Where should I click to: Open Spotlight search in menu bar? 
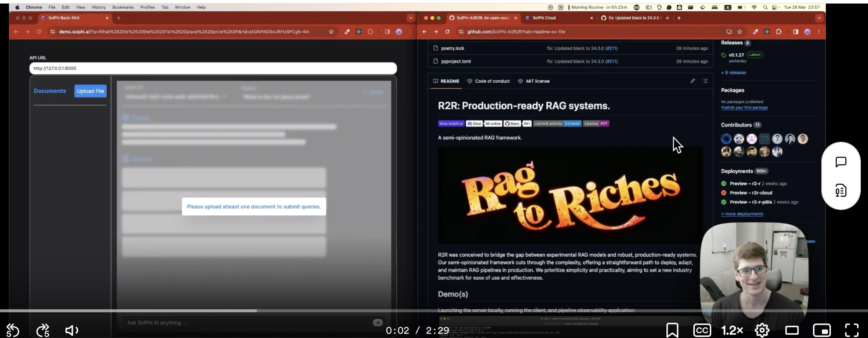(765, 7)
